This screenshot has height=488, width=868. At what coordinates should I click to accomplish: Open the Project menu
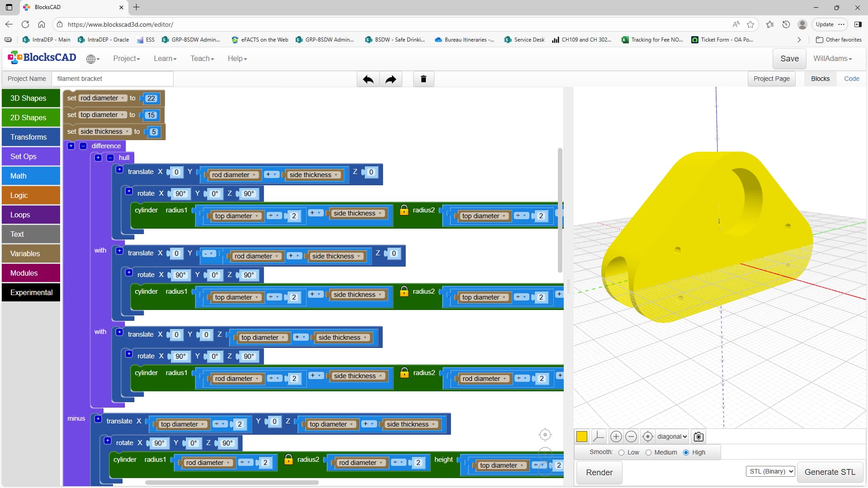[126, 59]
